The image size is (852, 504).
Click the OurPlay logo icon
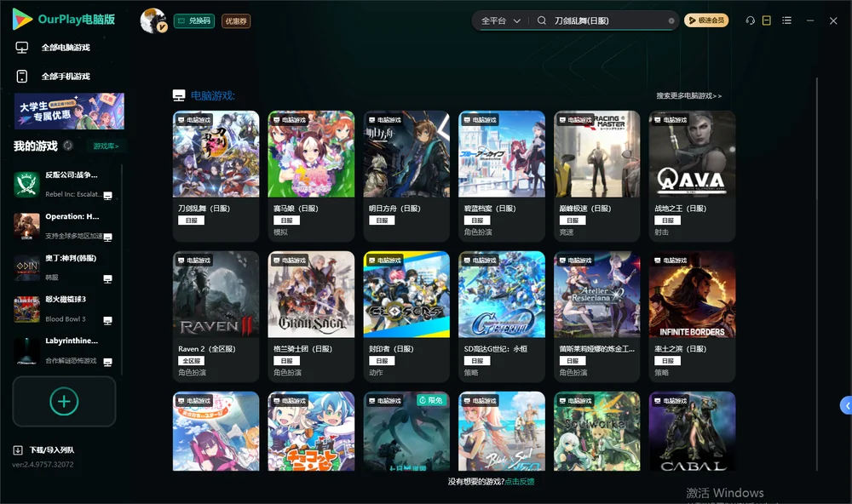coord(22,20)
